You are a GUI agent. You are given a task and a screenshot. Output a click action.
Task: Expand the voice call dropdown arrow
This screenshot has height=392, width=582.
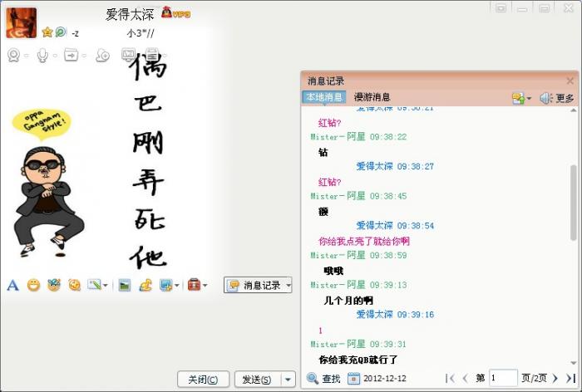[x=55, y=56]
